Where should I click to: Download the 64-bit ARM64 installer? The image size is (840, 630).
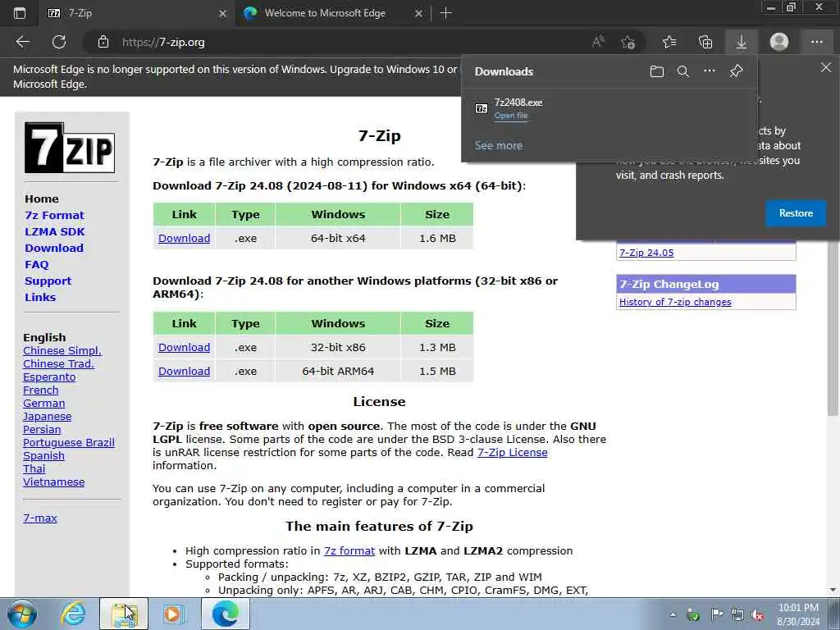(185, 371)
